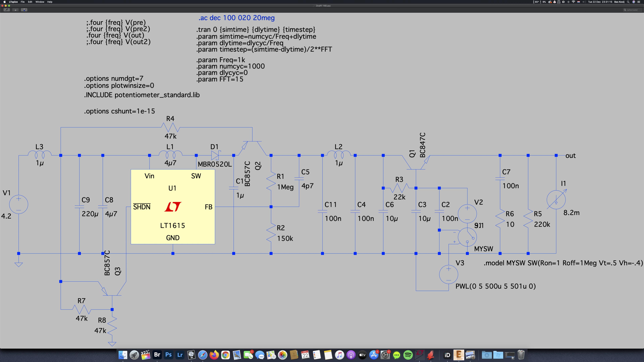The width and height of the screenshot is (644, 362).
Task: Open the File menu
Action: (22, 2)
